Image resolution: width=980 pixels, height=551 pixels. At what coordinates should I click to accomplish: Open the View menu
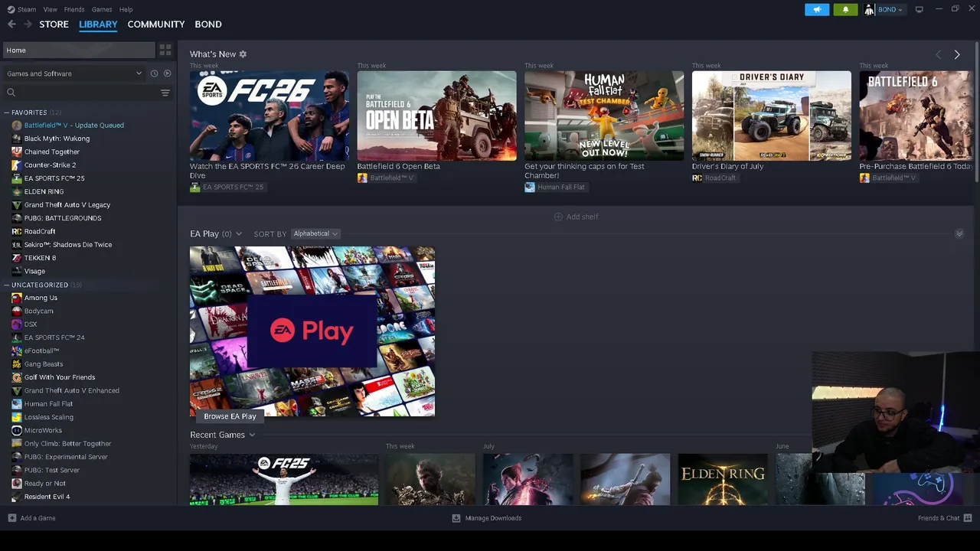(51, 9)
